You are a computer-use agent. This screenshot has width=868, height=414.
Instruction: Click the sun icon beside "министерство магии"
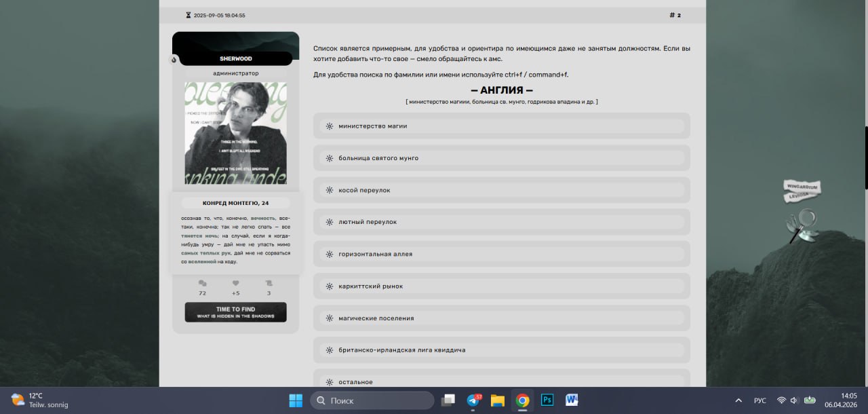pos(329,126)
